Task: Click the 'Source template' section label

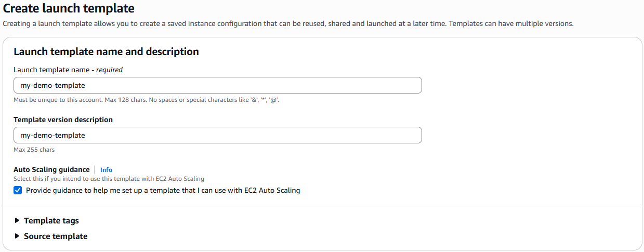Action: tap(56, 236)
